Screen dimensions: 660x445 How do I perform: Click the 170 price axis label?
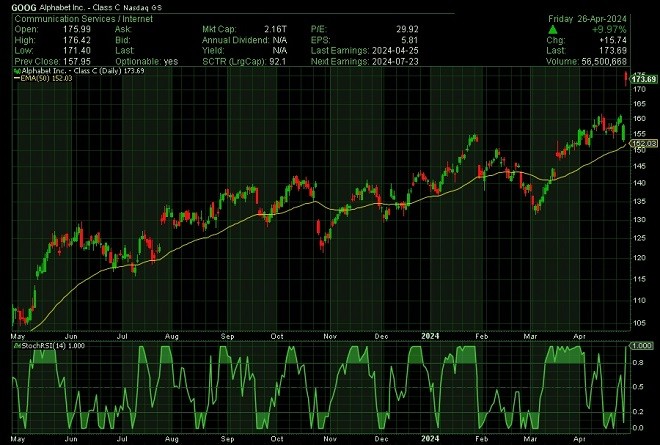pyautogui.click(x=639, y=89)
